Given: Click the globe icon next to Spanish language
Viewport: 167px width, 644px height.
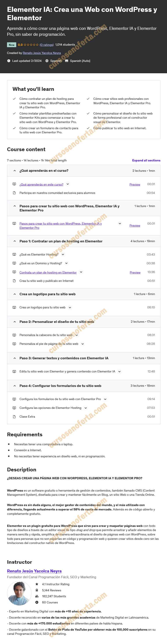Looking at the screenshot, I should click(x=46, y=61).
